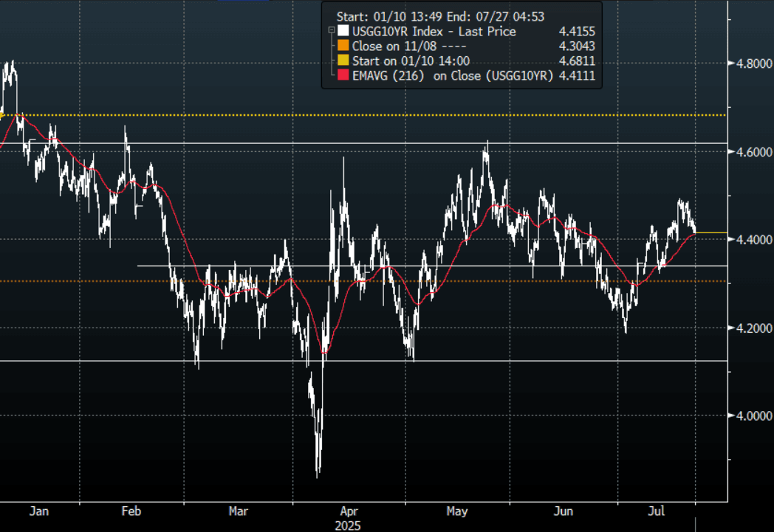
Task: Click the 4.8000 y-axis label
Action: (x=746, y=63)
